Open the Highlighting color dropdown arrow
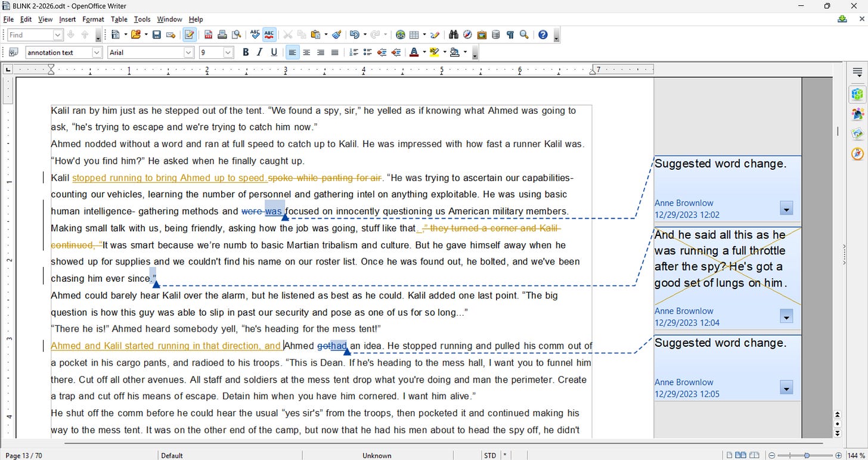Viewport: 868px width, 460px height. (445, 52)
